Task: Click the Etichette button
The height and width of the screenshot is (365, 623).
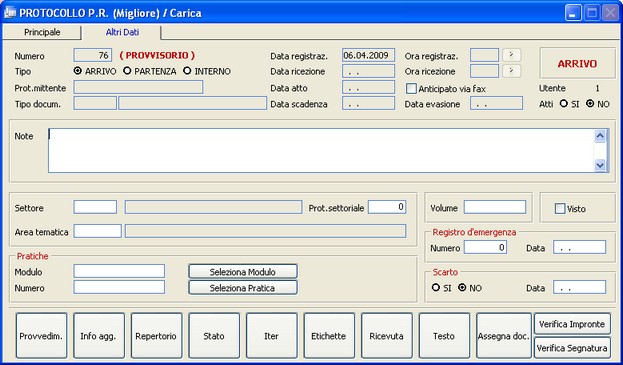Action: click(329, 336)
